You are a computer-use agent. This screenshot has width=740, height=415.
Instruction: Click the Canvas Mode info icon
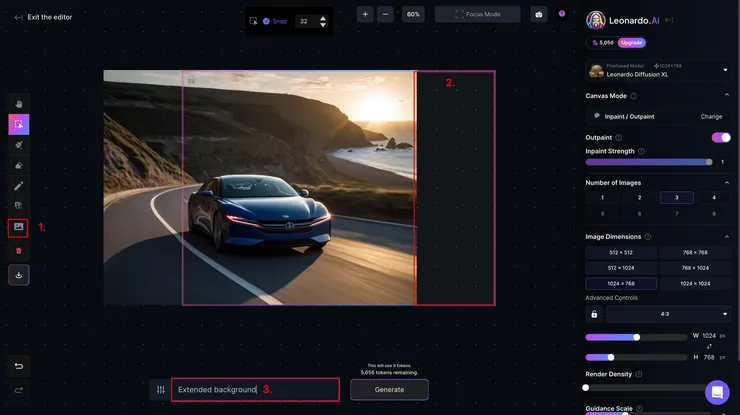pos(634,96)
